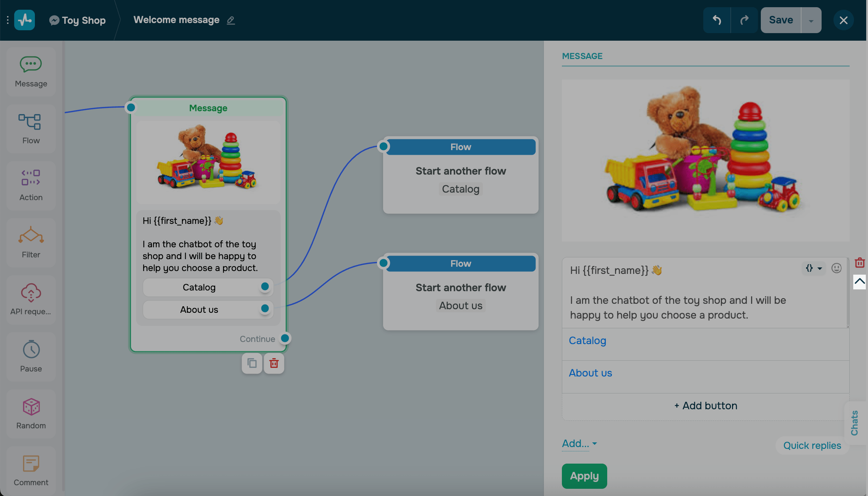Select the Random element in the sidebar
The width and height of the screenshot is (868, 496).
coord(31,413)
